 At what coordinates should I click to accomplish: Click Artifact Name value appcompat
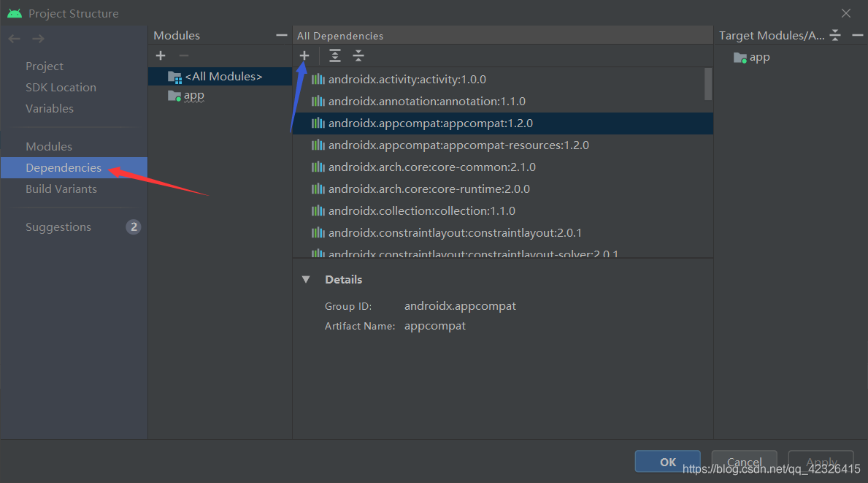coord(435,326)
